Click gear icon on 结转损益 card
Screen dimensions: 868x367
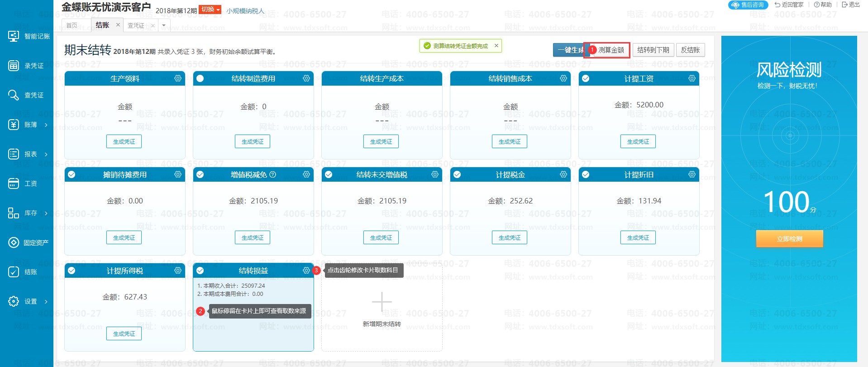pyautogui.click(x=306, y=270)
